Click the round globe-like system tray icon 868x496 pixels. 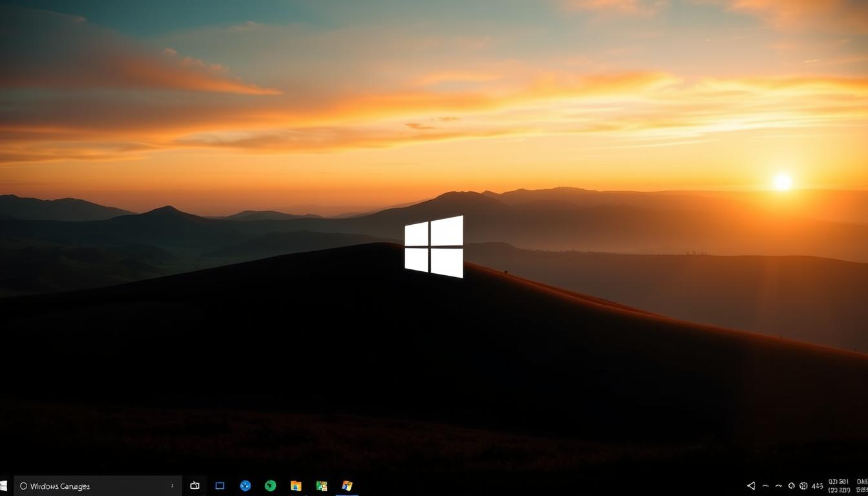point(803,486)
